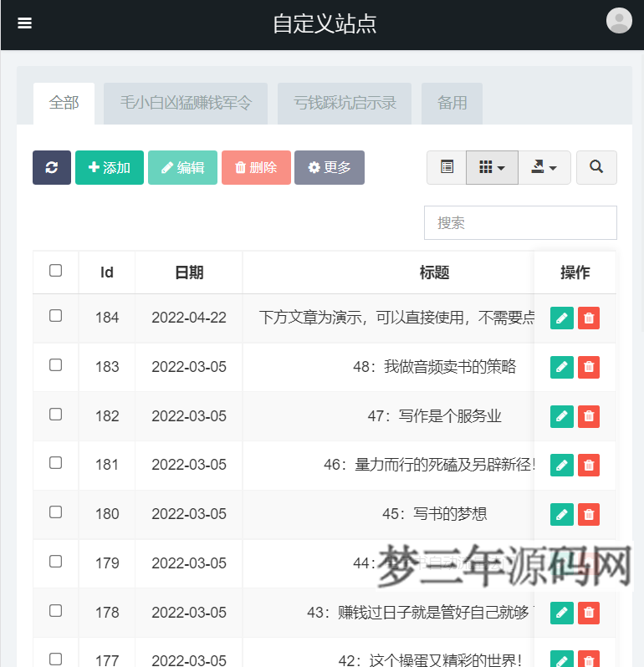
Task: Check the box for row 183
Action: 55,365
